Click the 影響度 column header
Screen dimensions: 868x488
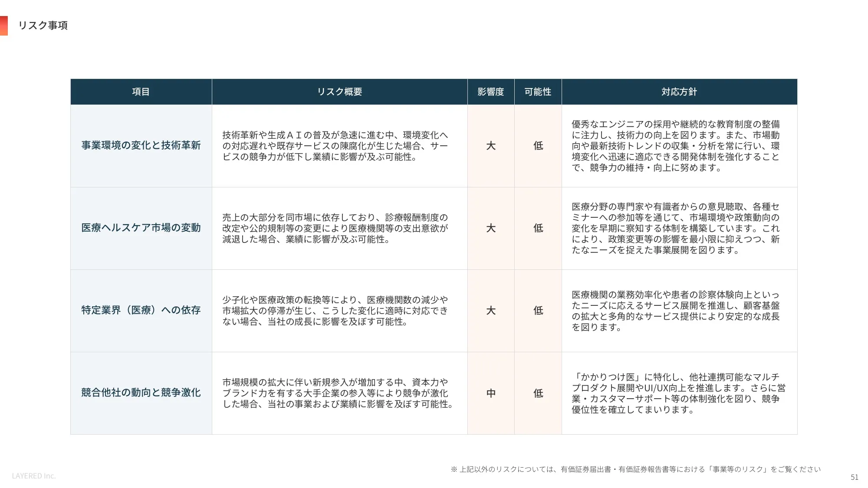[x=491, y=92]
